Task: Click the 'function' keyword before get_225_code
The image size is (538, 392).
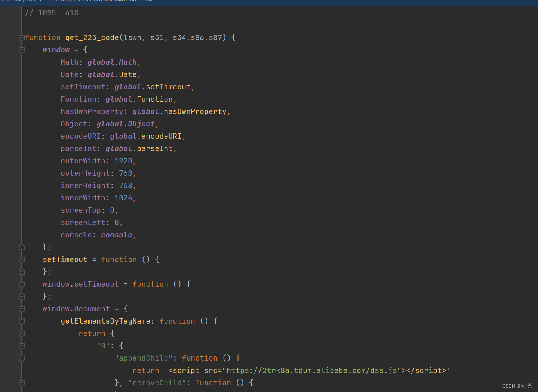Action: tap(43, 37)
